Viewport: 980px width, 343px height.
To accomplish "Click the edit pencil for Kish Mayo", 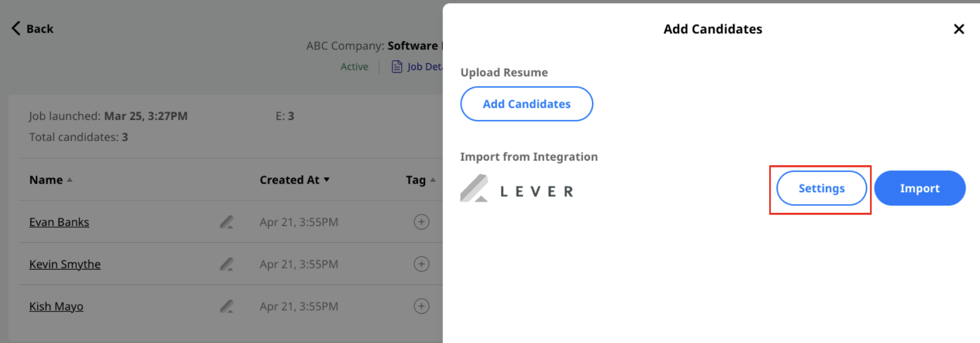I will 226,306.
